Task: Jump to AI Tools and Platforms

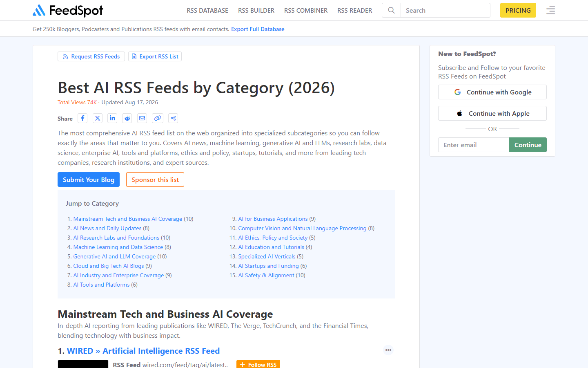Action: click(102, 285)
